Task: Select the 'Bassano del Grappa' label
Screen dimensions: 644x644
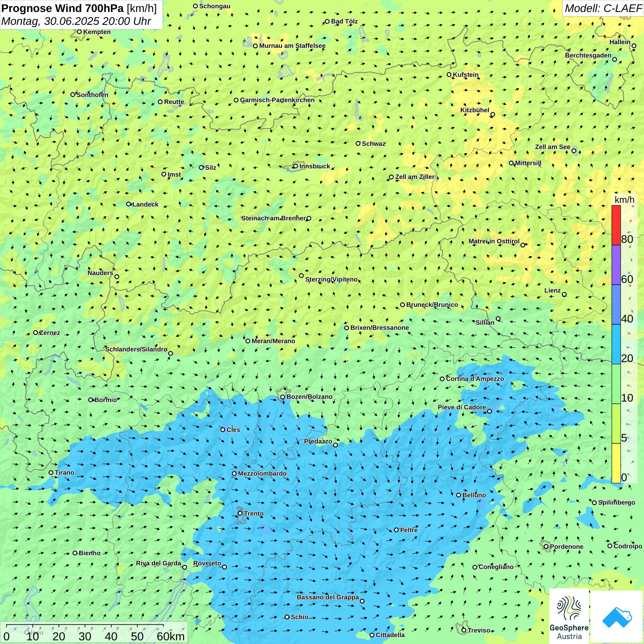Action: [x=328, y=597]
